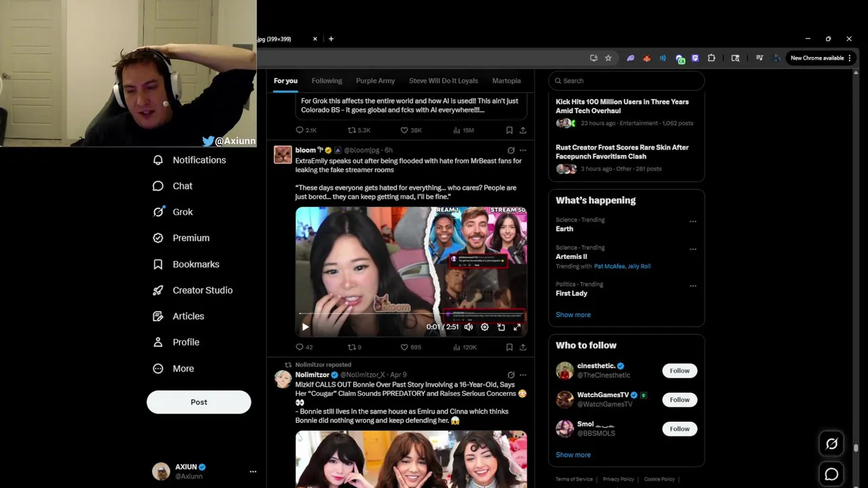
Task: Open Nolimitzor's profile avatar
Action: (283, 379)
